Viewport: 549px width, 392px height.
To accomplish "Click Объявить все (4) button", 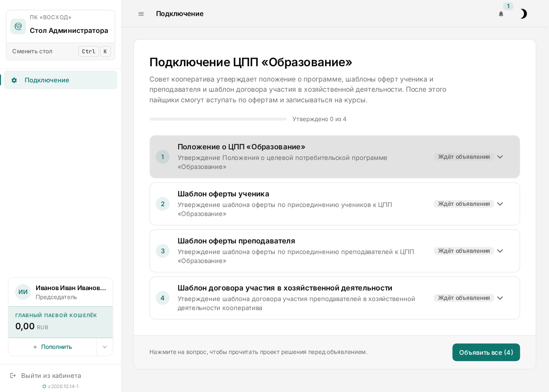I will tap(486, 352).
